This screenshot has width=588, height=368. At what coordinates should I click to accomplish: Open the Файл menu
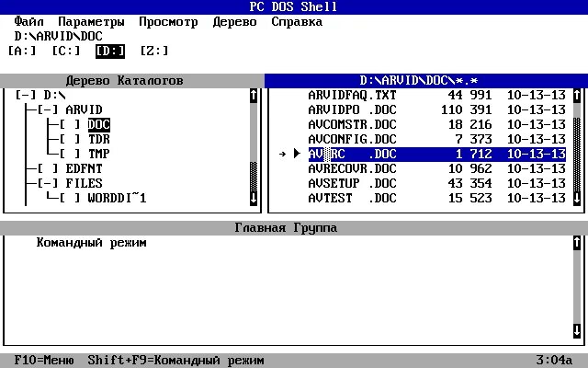coord(29,22)
